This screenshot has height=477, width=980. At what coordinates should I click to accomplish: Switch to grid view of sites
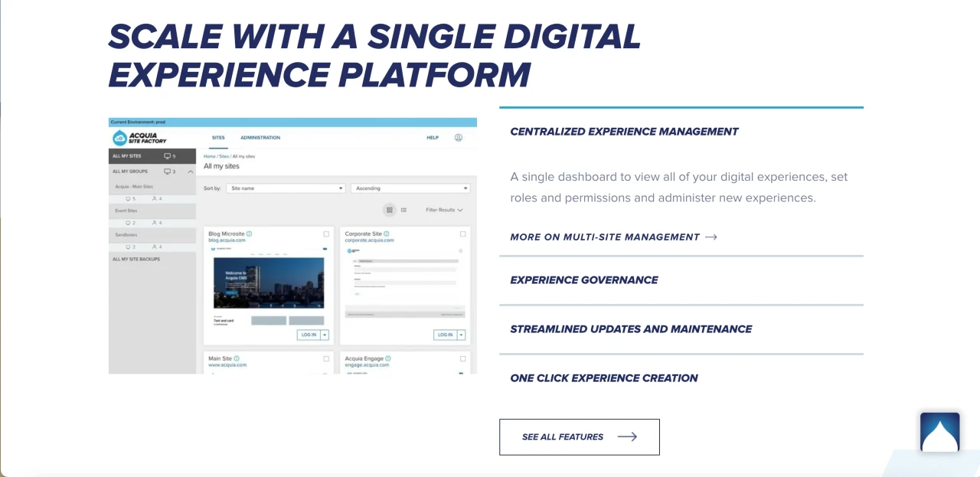pyautogui.click(x=390, y=210)
